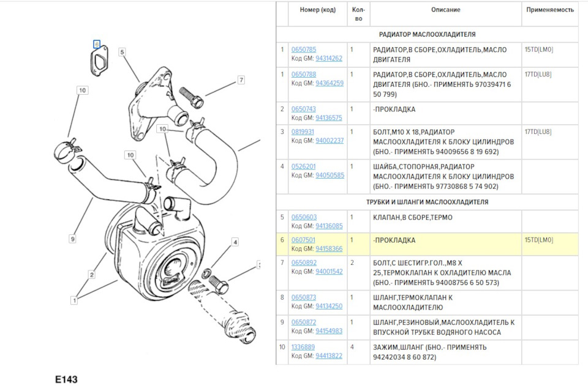Open part number 0650785 link
The image size is (588, 386).
pos(304,50)
